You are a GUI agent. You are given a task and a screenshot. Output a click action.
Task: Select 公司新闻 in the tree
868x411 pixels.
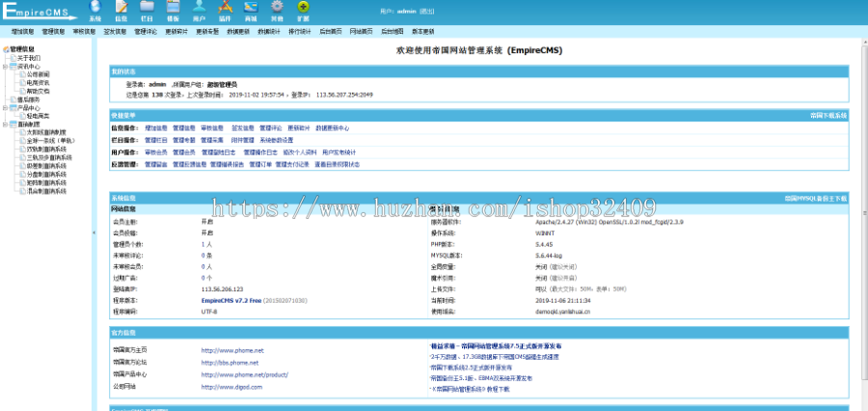[x=39, y=74]
